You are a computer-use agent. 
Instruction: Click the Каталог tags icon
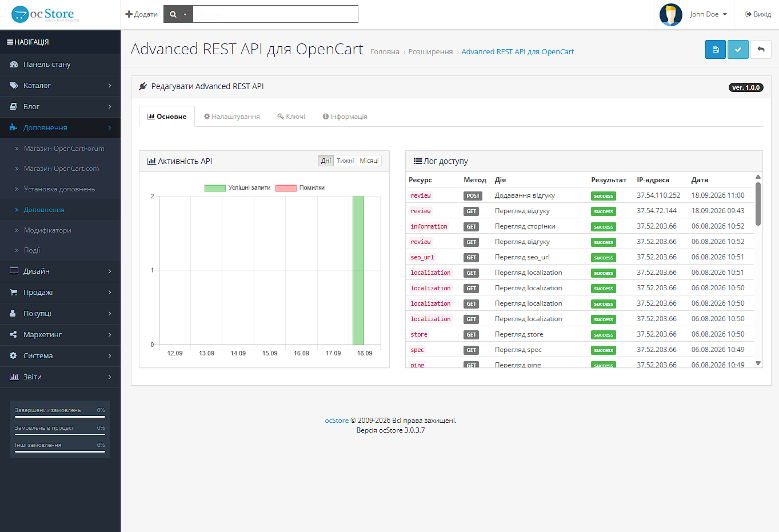coord(14,86)
